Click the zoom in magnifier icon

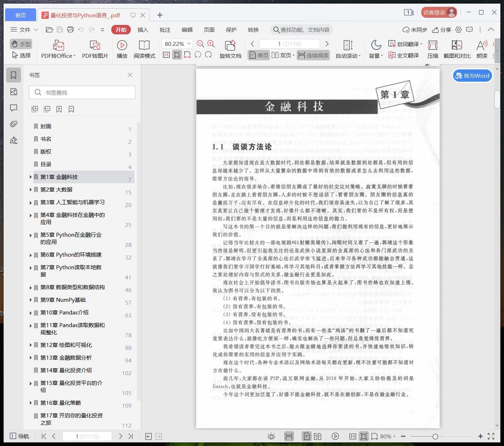tap(211, 44)
